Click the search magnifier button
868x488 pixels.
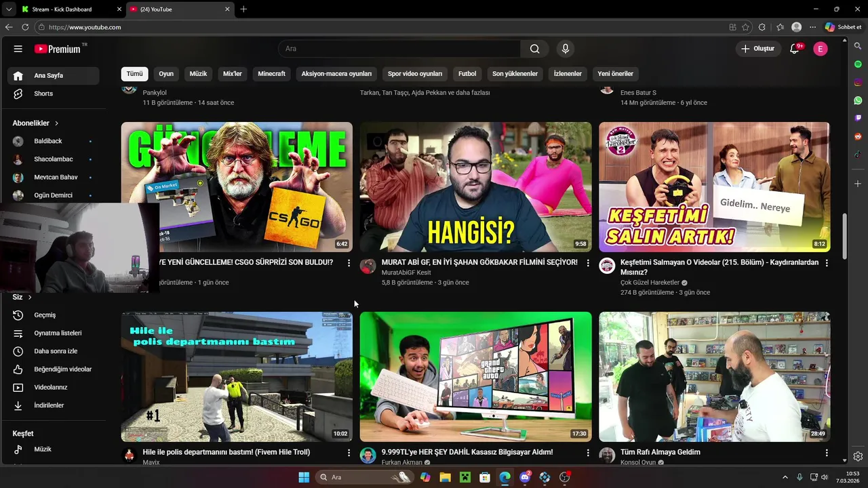tap(534, 49)
